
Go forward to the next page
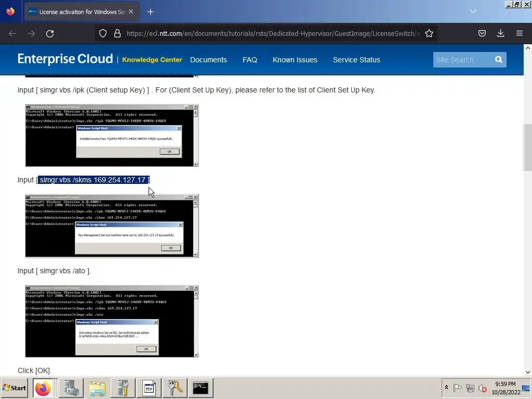pos(31,33)
